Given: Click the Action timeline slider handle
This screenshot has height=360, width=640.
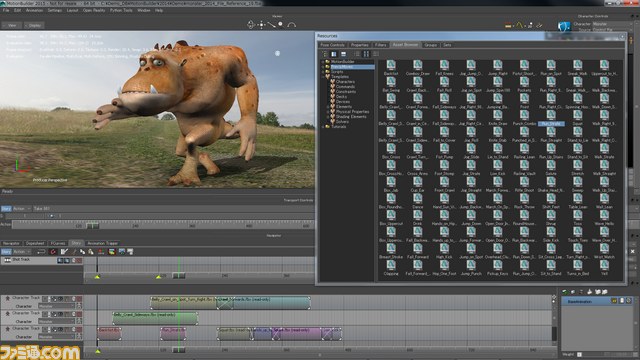Looking at the screenshot, I should click(x=93, y=225).
